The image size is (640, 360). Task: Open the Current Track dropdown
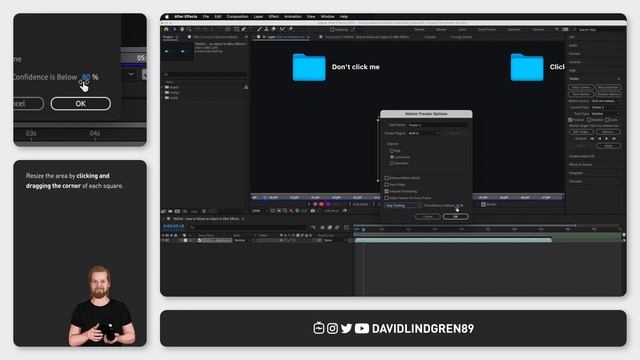click(606, 107)
